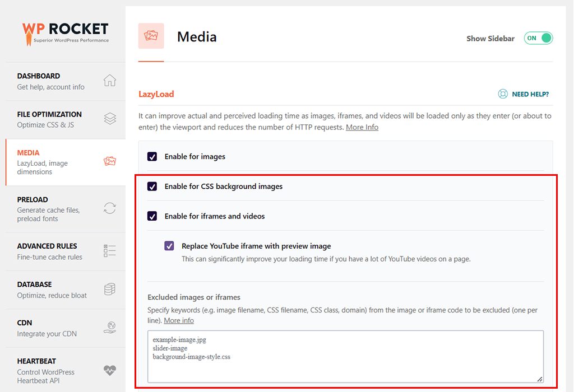Uncheck Enable for iframes and videos
Image resolution: width=574 pixels, height=392 pixels.
[152, 216]
